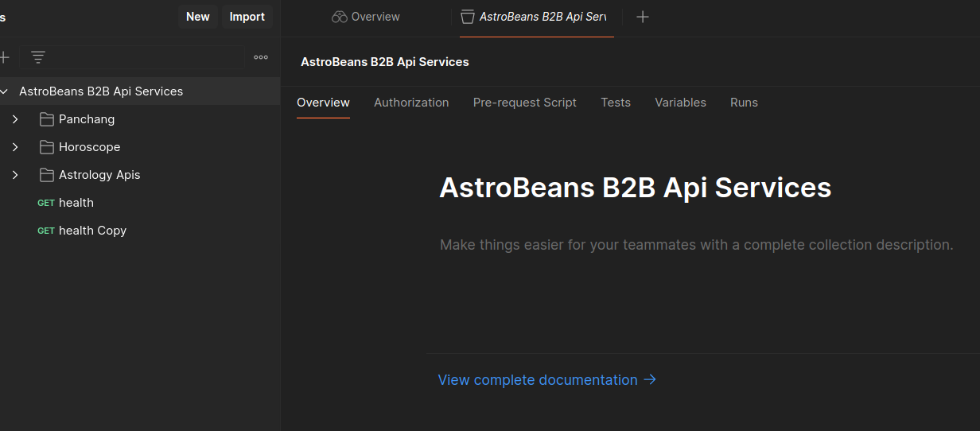Select the GET health request
The height and width of the screenshot is (431, 980).
pos(76,203)
